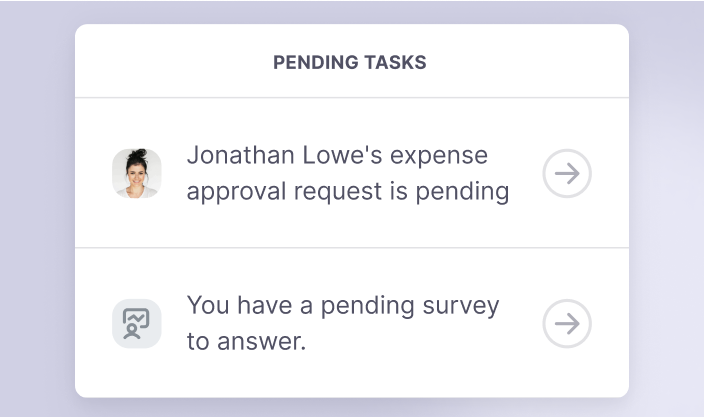Open Jonathan Lowe's expense approval request text
The image size is (704, 417).
point(348,174)
